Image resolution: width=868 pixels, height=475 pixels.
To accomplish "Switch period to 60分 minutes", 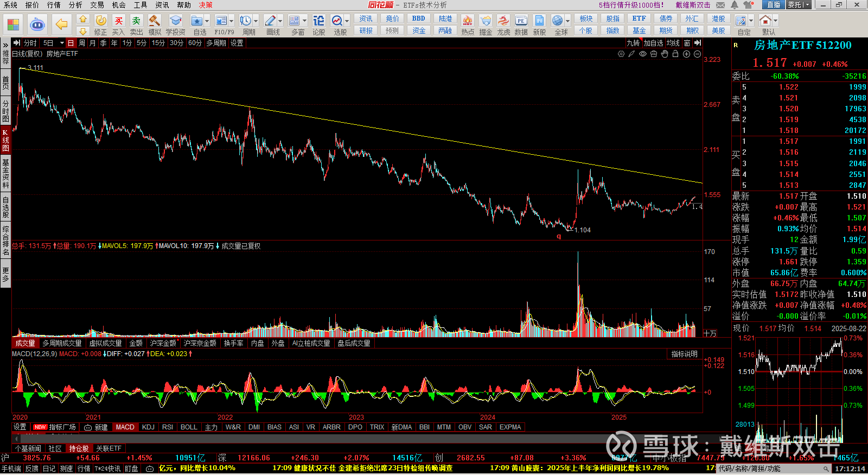I will 195,43.
